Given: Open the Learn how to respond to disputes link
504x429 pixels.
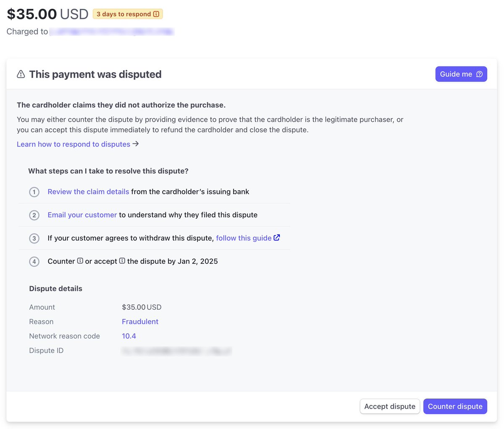Looking at the screenshot, I should [x=78, y=144].
